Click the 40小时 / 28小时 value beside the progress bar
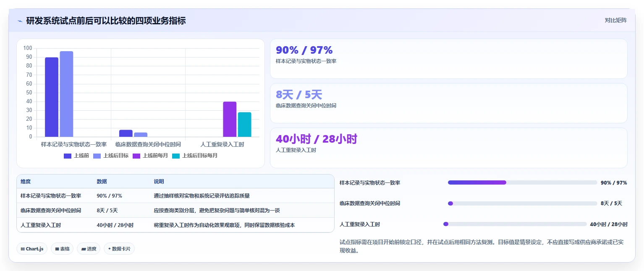 coord(609,224)
